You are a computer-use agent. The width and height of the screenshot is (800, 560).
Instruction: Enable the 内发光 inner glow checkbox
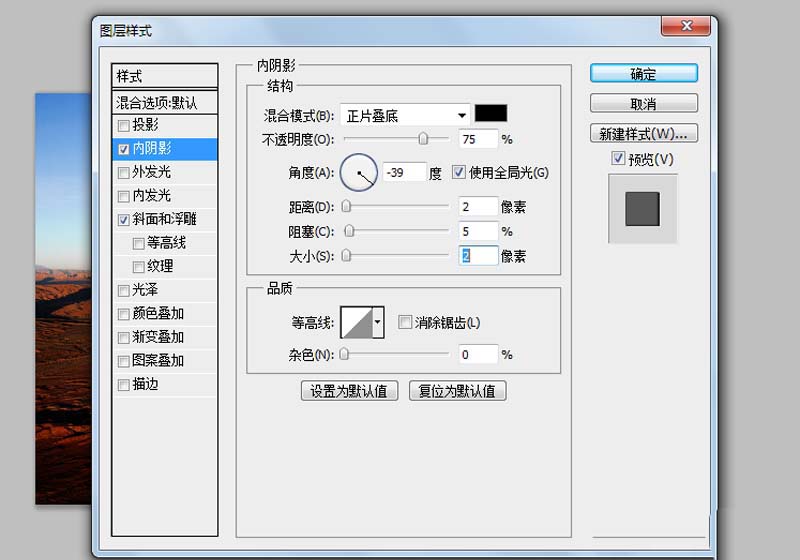coord(123,196)
